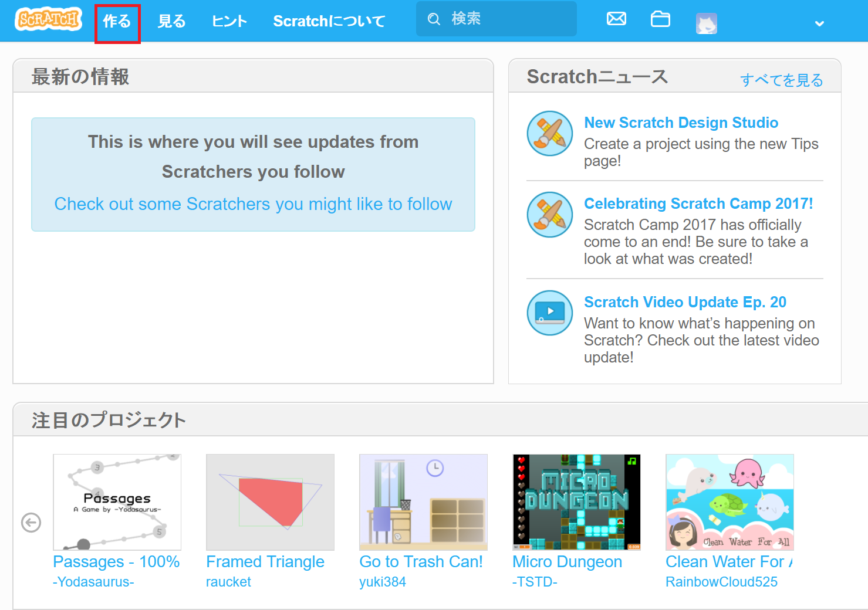Image resolution: width=868 pixels, height=610 pixels.
Task: Click the previous projects arrow button
Action: (31, 522)
